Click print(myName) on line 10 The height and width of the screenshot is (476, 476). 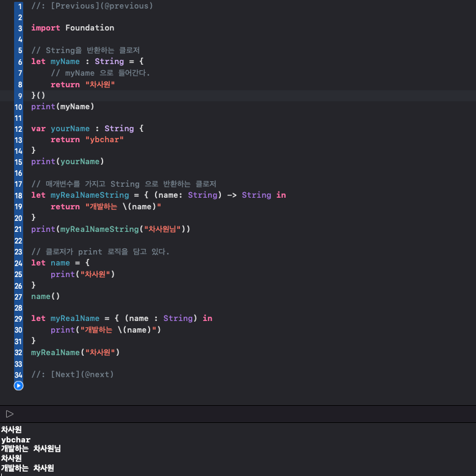pos(63,107)
